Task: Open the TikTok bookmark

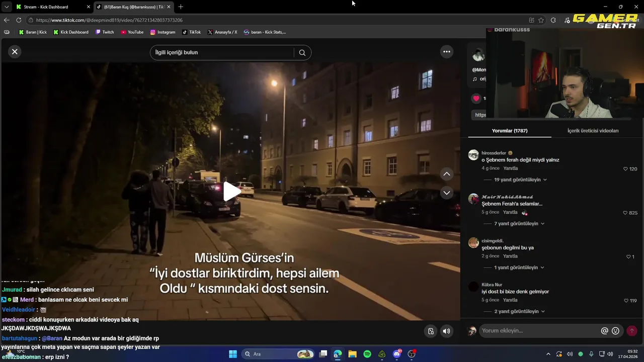Action: tap(192, 32)
